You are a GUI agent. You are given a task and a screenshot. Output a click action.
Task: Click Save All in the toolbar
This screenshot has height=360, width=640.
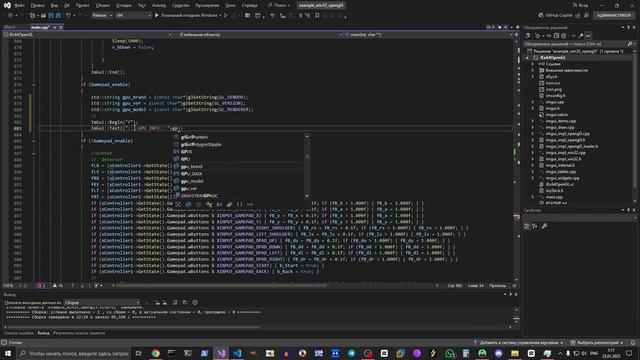(x=58, y=16)
